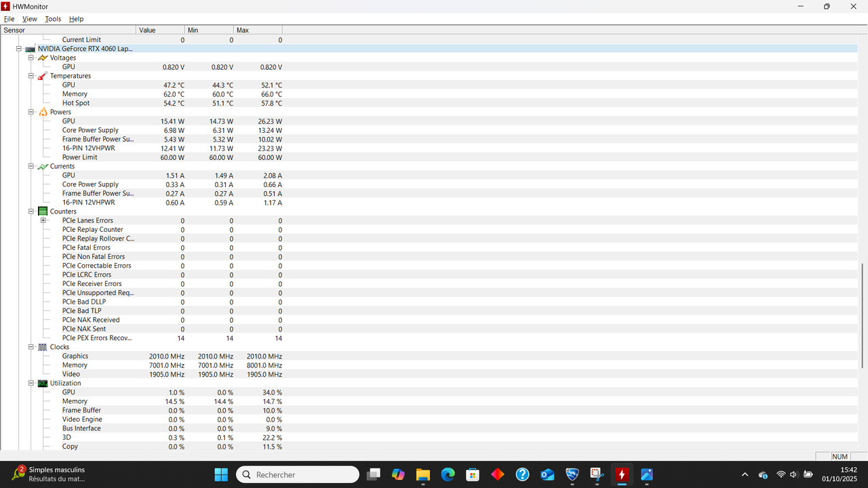Open the Photos app taskbar icon

coord(647,474)
